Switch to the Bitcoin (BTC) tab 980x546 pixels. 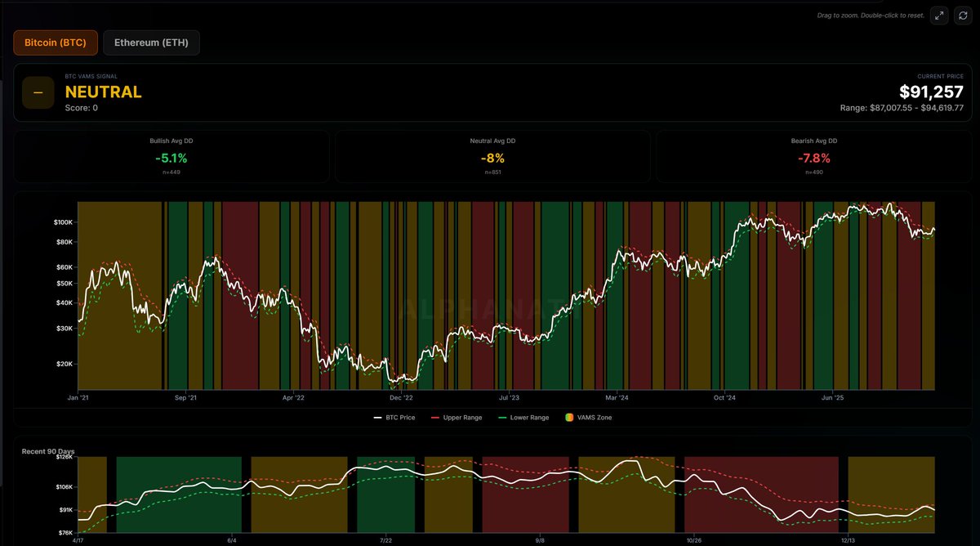pyautogui.click(x=56, y=43)
